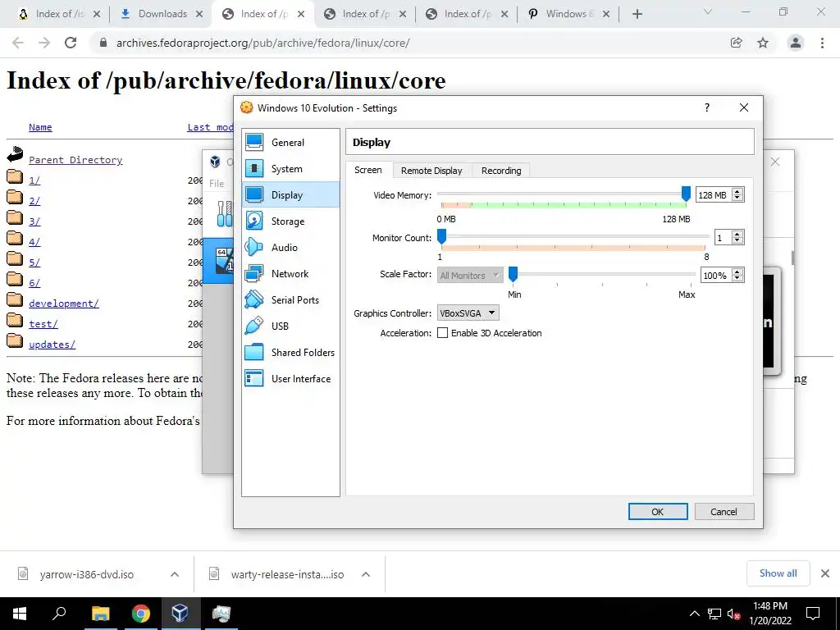Reload the page in Chrome
Viewport: 840px width, 630px height.
coord(71,43)
